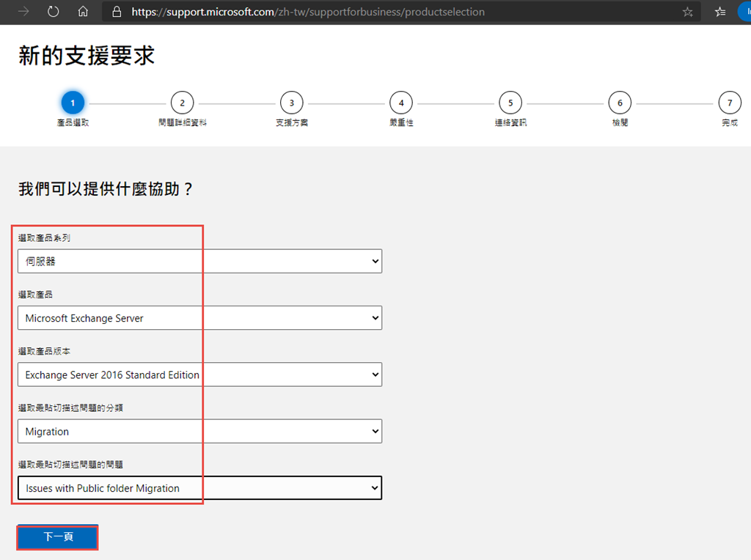Expand the Migration category dropdown
Image resolution: width=751 pixels, height=560 pixels.
coord(199,431)
